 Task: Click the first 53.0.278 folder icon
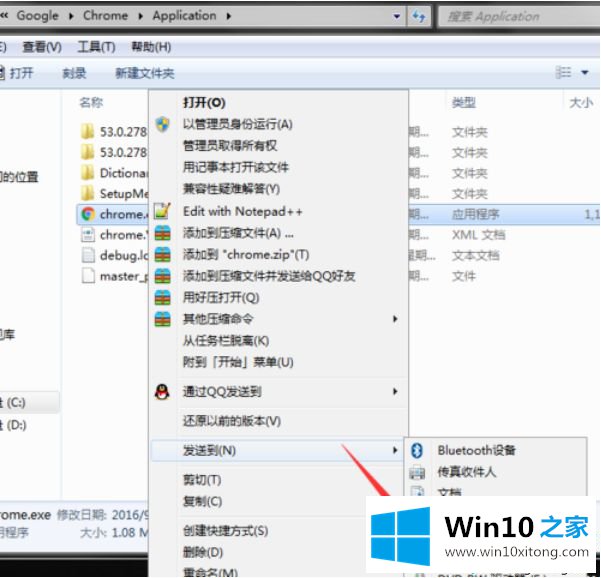pos(87,131)
